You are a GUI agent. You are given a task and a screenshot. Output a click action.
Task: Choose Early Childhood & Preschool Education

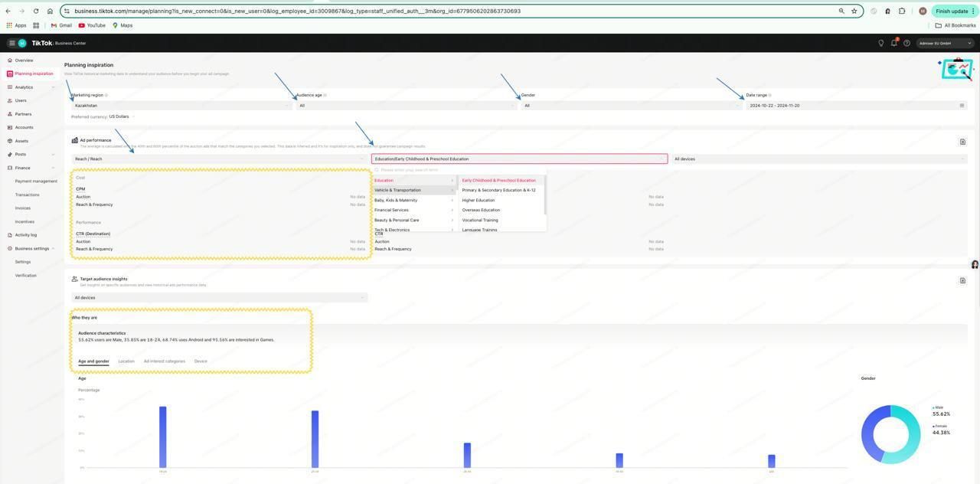tap(501, 181)
